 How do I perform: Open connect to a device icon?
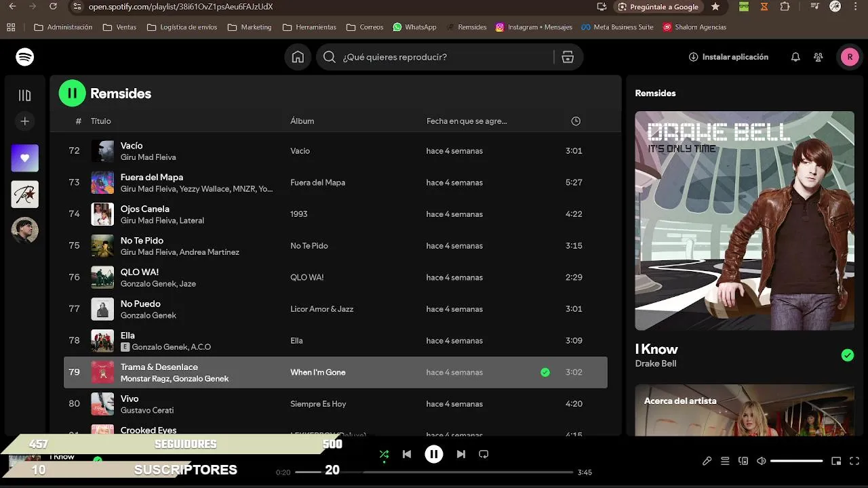pos(743,461)
